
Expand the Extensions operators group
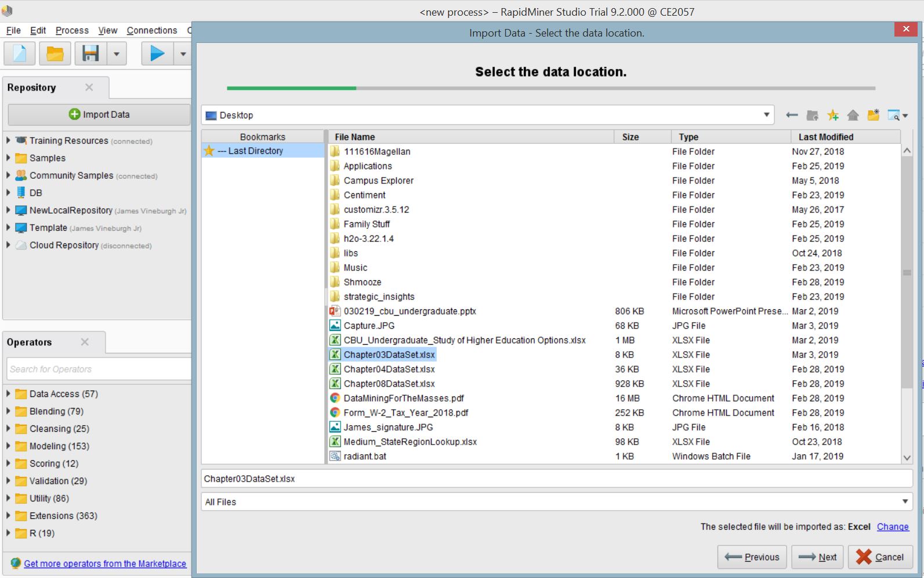click(x=8, y=515)
